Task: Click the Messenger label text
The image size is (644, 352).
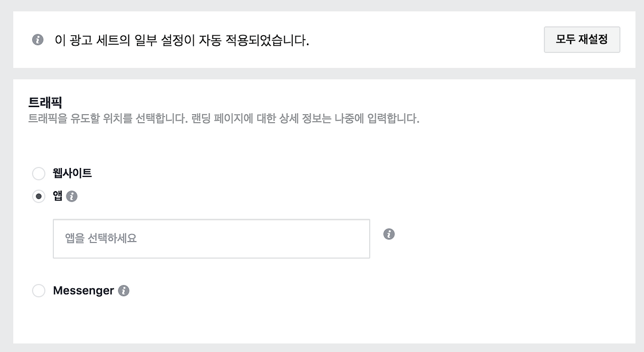Action: [83, 291]
